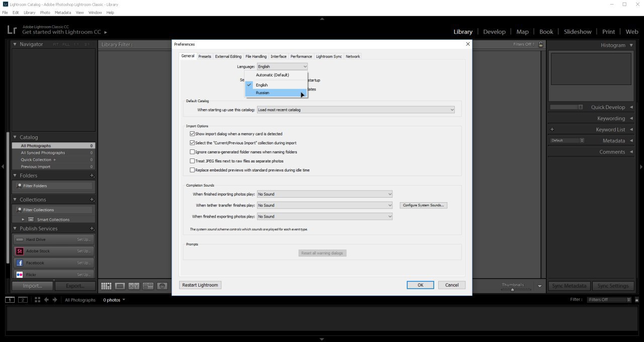Click the Hard Drive publish service icon
Image resolution: width=644 pixels, height=342 pixels.
coord(20,239)
